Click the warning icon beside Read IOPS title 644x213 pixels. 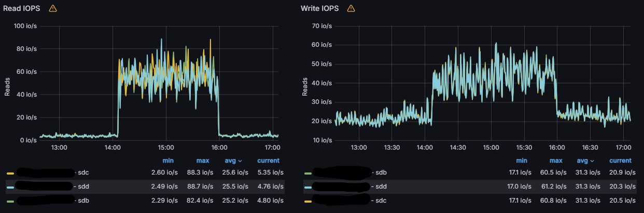52,8
